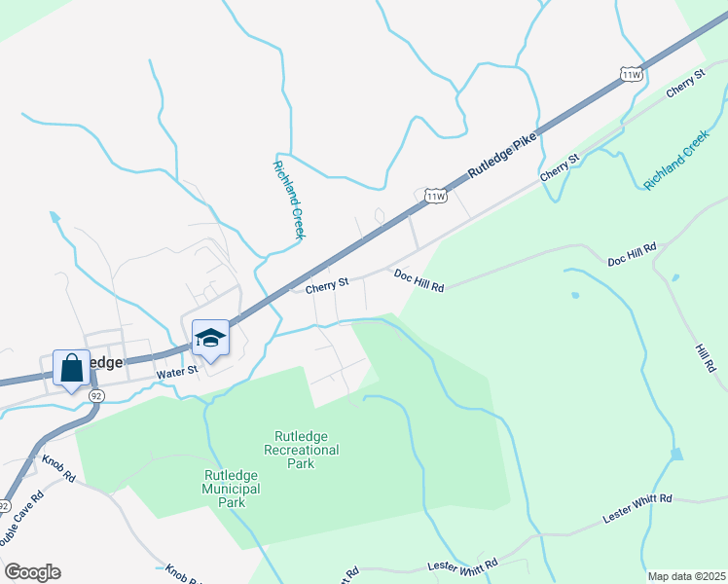The height and width of the screenshot is (584, 728).
Task: Select the 11W highway shield near Cherry St
Action: click(435, 196)
